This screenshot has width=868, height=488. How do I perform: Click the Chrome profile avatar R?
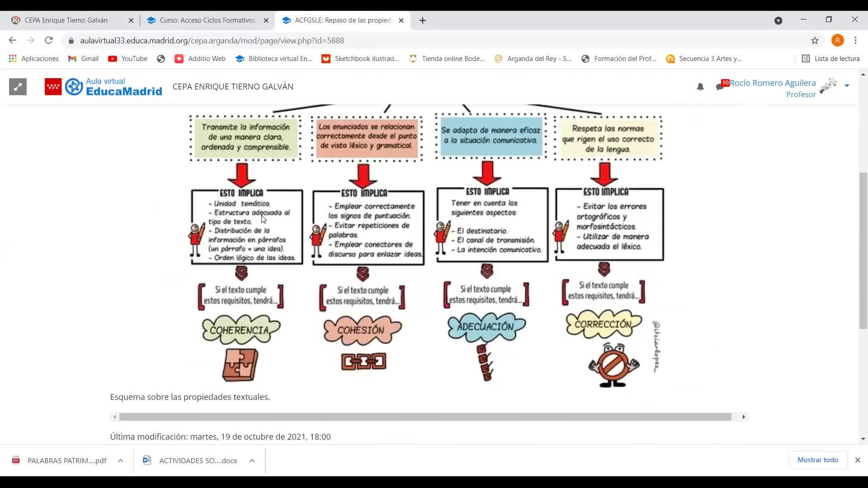[837, 41]
